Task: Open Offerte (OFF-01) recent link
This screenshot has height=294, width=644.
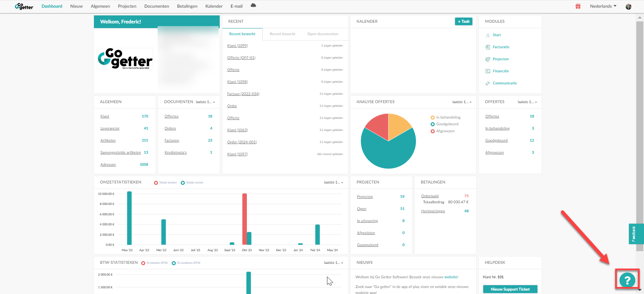Action: coord(241,58)
